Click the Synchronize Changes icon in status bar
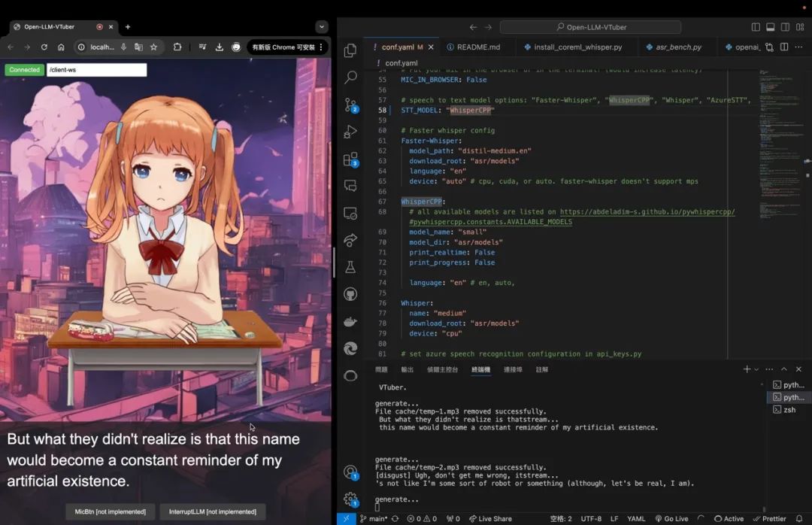 pos(395,518)
